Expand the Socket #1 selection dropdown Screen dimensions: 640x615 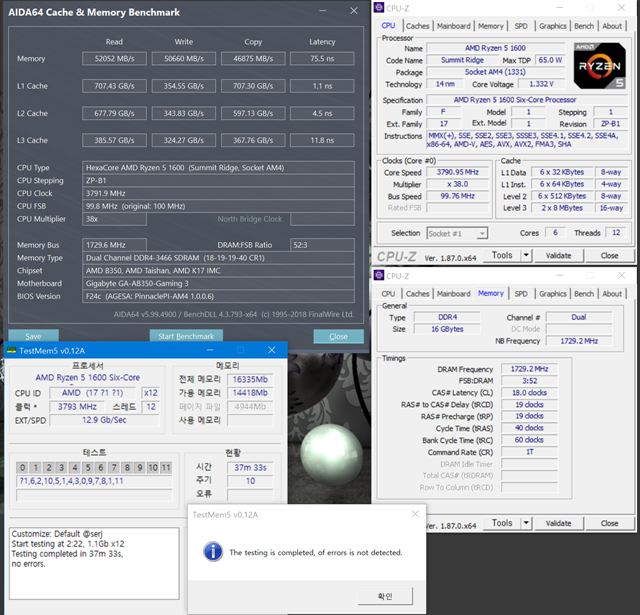(482, 233)
